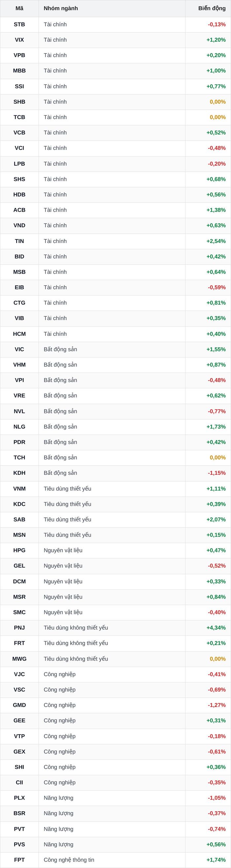Image resolution: width=231 pixels, height=868 pixels.
Task: Select the GMD ticker code
Action: coord(19,705)
